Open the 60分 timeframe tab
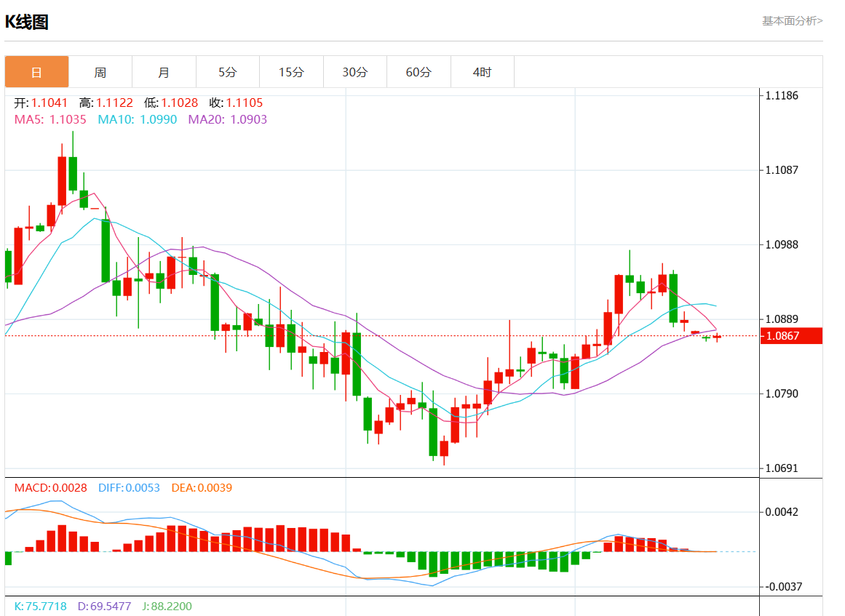The height and width of the screenshot is (616, 845). (418, 71)
